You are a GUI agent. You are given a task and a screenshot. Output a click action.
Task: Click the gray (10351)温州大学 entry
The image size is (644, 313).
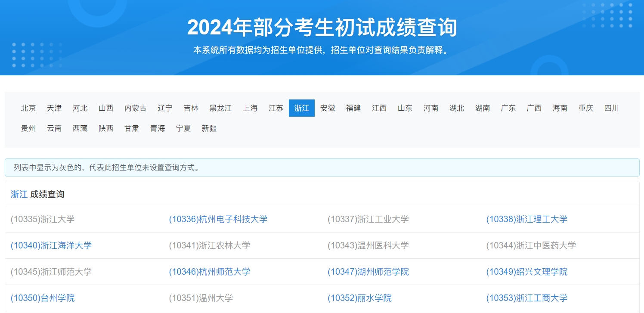click(201, 298)
